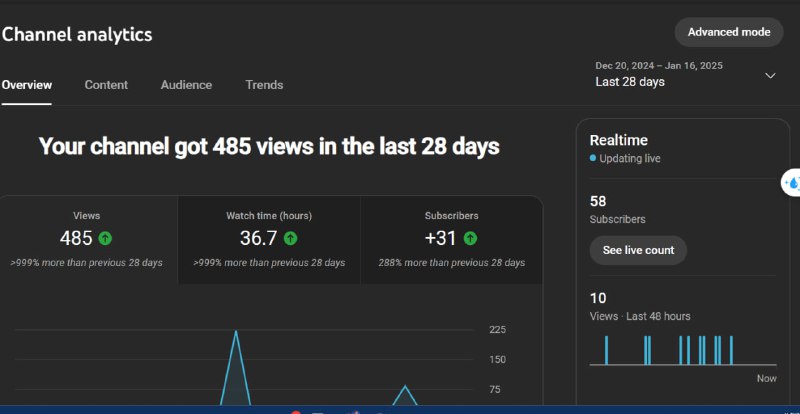Click See live count button
The image size is (800, 414).
pyautogui.click(x=638, y=250)
